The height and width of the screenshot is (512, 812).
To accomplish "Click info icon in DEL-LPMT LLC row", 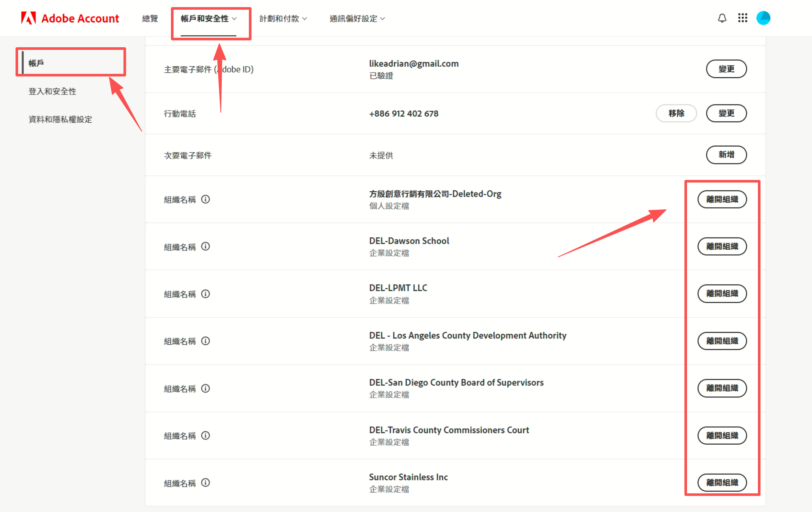I will coord(205,294).
